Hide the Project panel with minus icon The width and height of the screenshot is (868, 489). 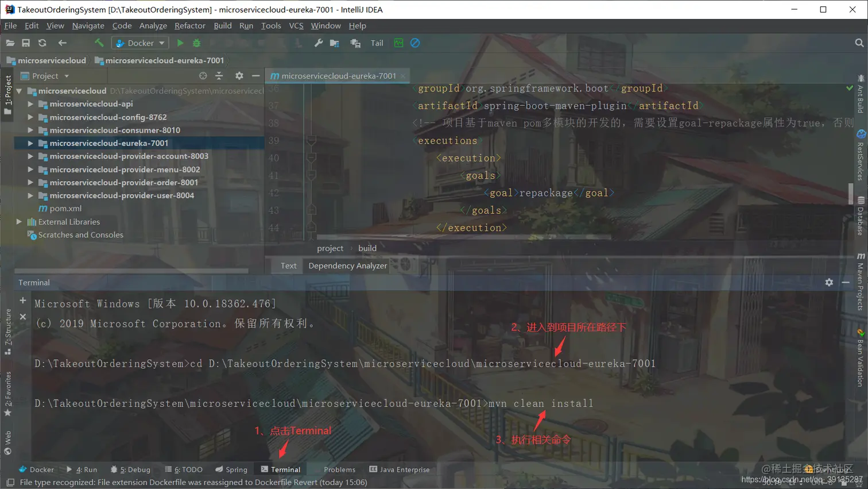(255, 76)
